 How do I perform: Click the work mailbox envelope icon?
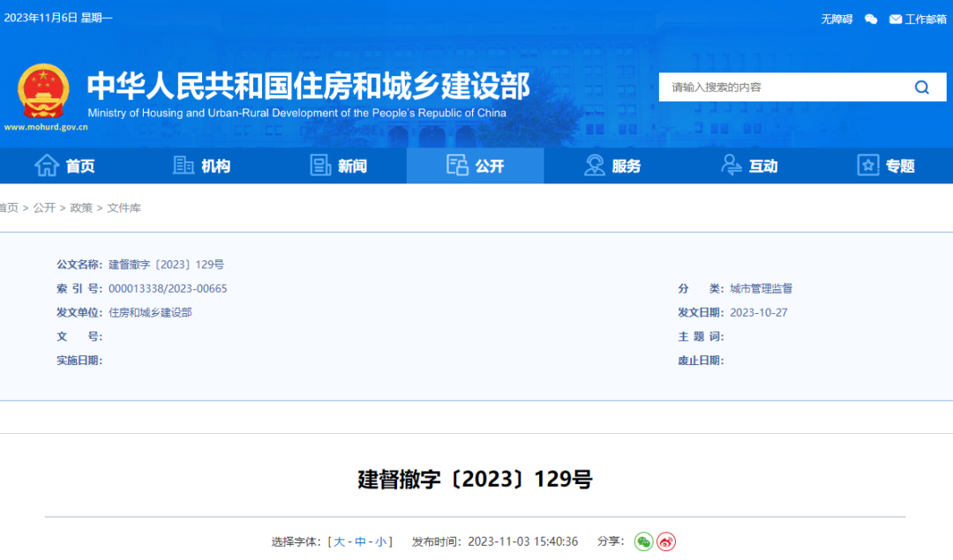(896, 19)
